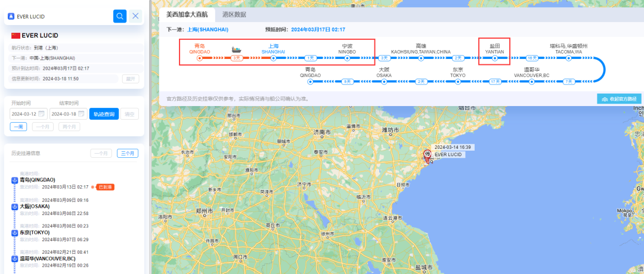Open calendar for start date 2024-03-12
Viewport: 644px width, 274px height.
(42, 114)
